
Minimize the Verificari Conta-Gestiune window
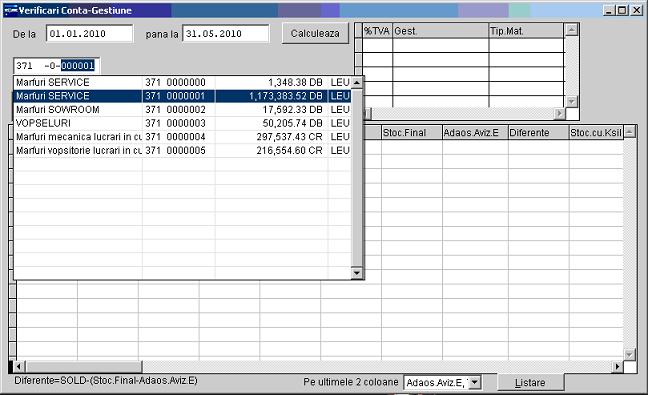(x=608, y=10)
